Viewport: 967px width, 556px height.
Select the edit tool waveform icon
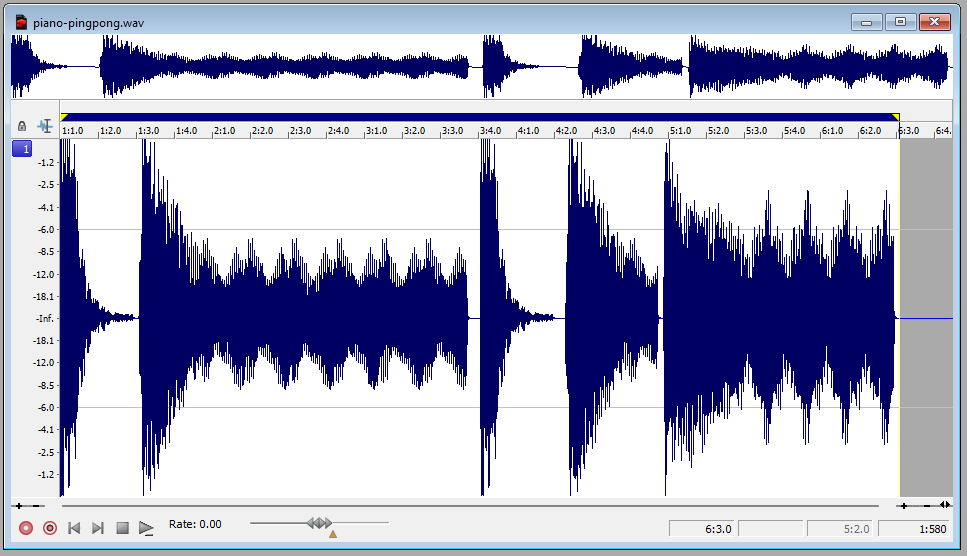(45, 126)
